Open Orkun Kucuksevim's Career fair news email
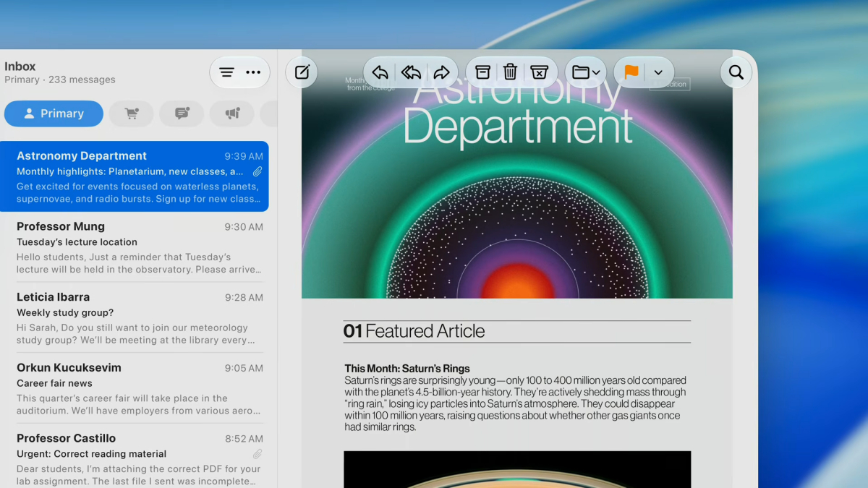 pos(135,388)
